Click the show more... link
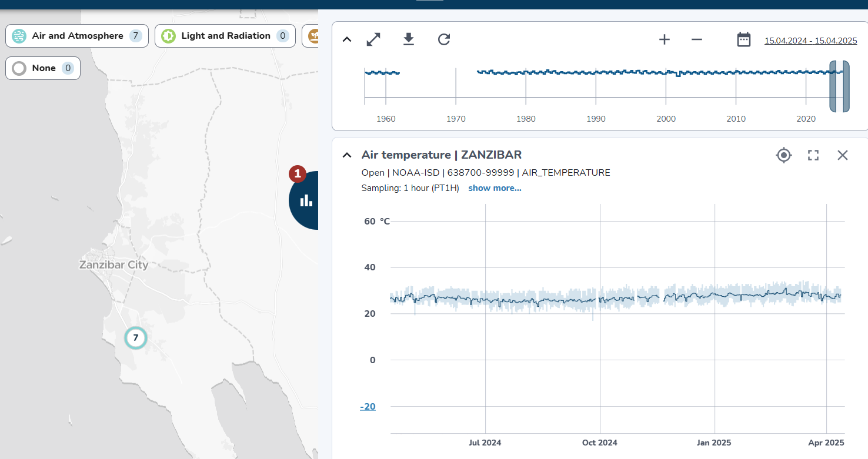The image size is (868, 459). (x=495, y=188)
